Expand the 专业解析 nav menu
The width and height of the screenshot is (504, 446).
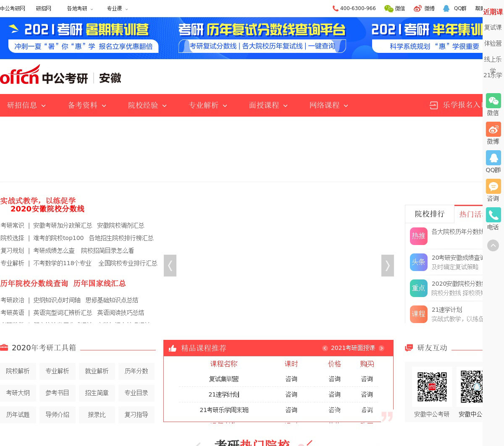pos(208,105)
